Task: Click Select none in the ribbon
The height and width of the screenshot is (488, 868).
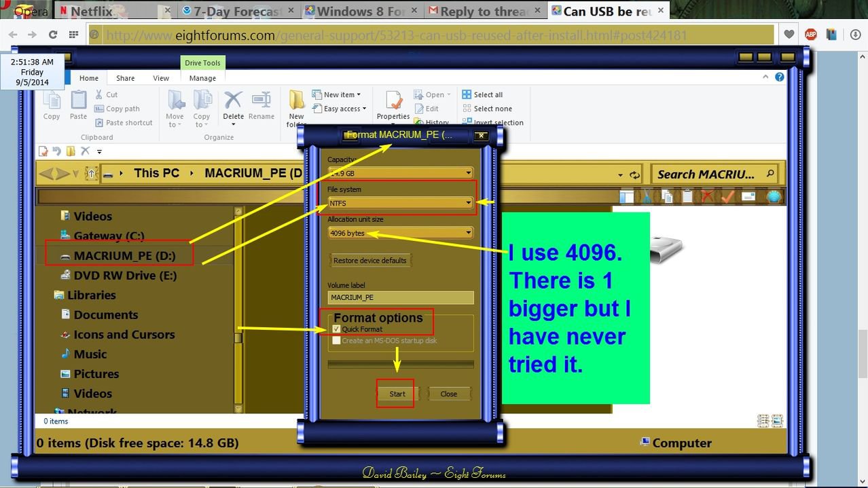Action: (487, 109)
